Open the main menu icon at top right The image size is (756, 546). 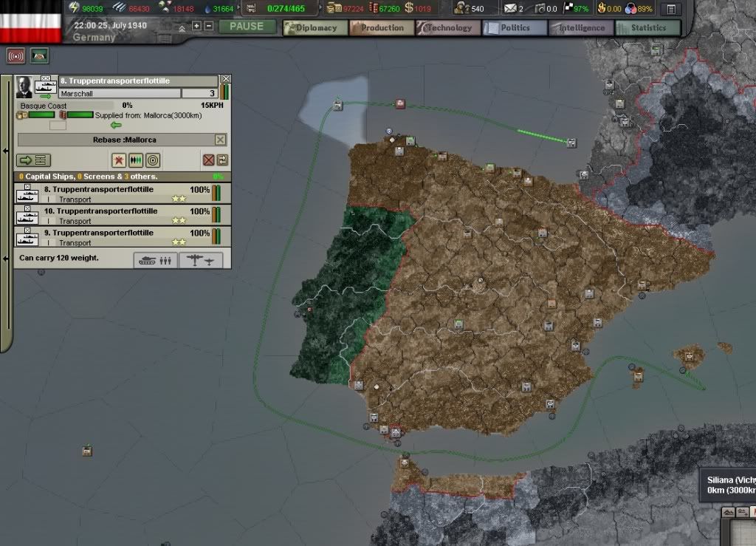point(670,9)
